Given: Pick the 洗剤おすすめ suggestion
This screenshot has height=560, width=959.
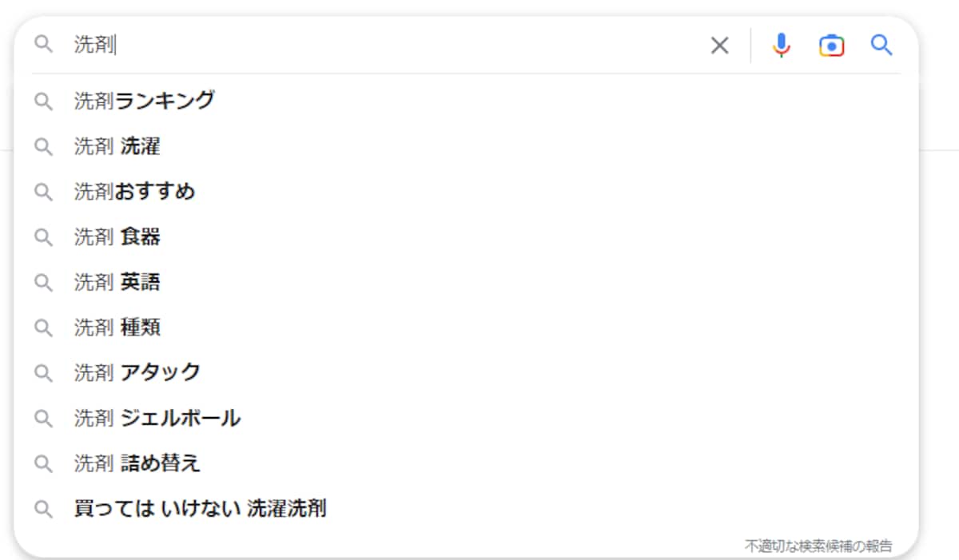Looking at the screenshot, I should point(466,193).
